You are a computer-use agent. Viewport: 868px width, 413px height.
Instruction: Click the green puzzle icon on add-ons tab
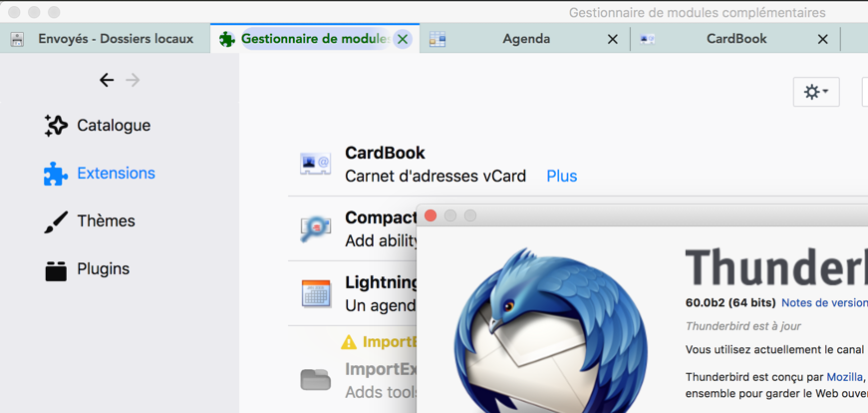pyautogui.click(x=227, y=39)
